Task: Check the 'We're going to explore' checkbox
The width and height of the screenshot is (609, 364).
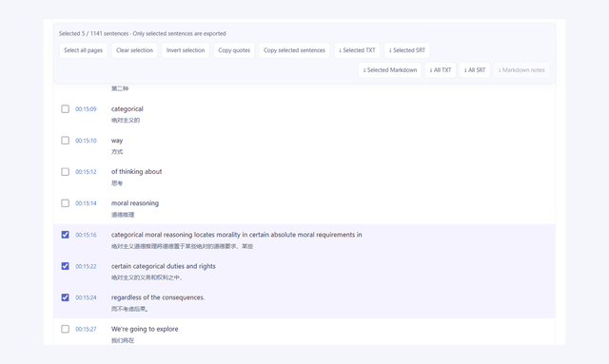Action: [66, 329]
